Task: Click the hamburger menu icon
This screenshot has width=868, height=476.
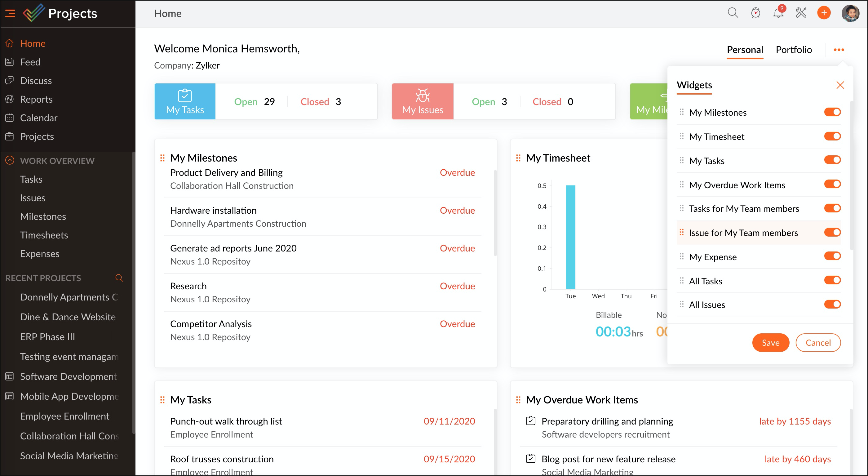Action: tap(10, 13)
